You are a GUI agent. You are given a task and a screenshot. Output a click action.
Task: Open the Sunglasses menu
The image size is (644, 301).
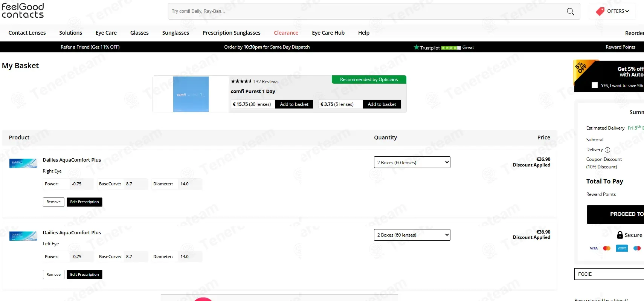175,33
